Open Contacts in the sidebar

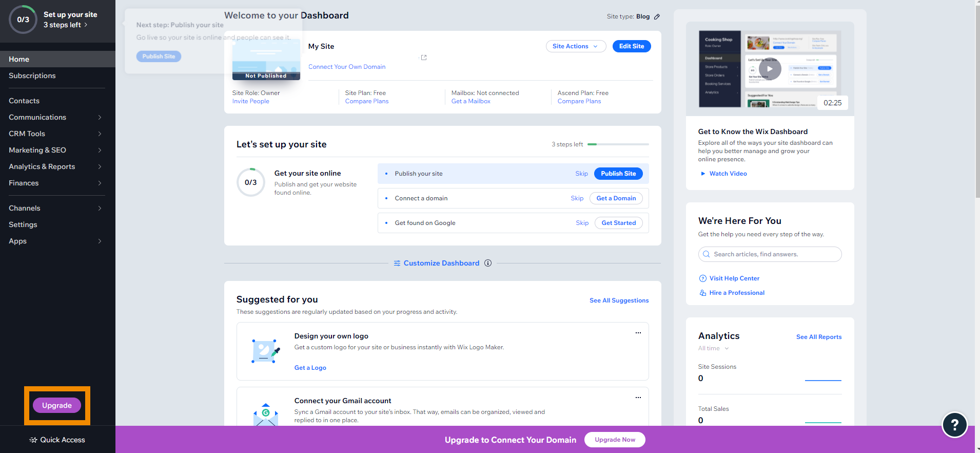point(57,101)
